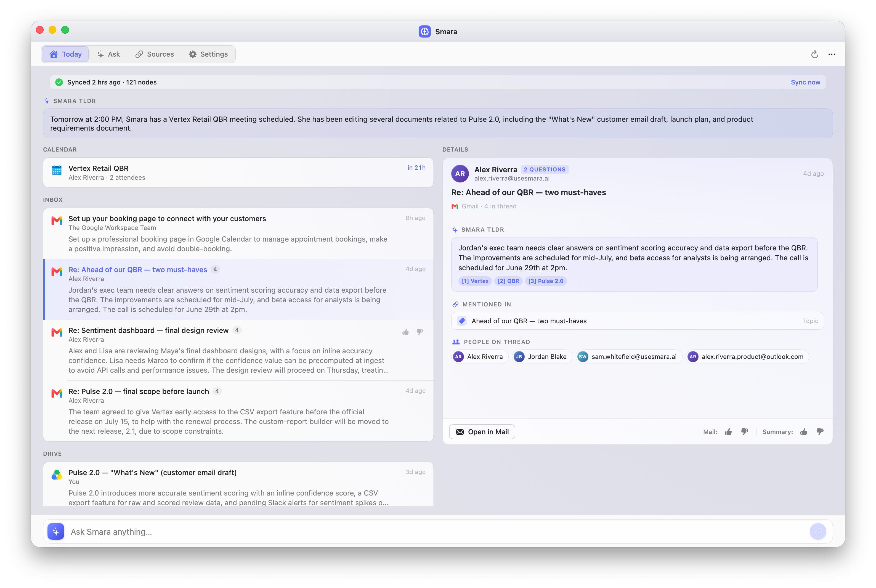Screen dimensions: 876x588
Task: Click the Jordan Blake person chip
Action: [542, 357]
